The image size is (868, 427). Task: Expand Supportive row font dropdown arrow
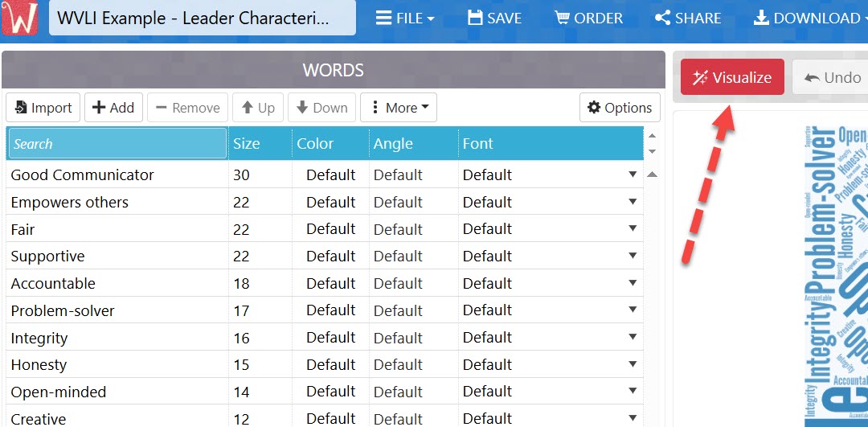[x=633, y=256]
